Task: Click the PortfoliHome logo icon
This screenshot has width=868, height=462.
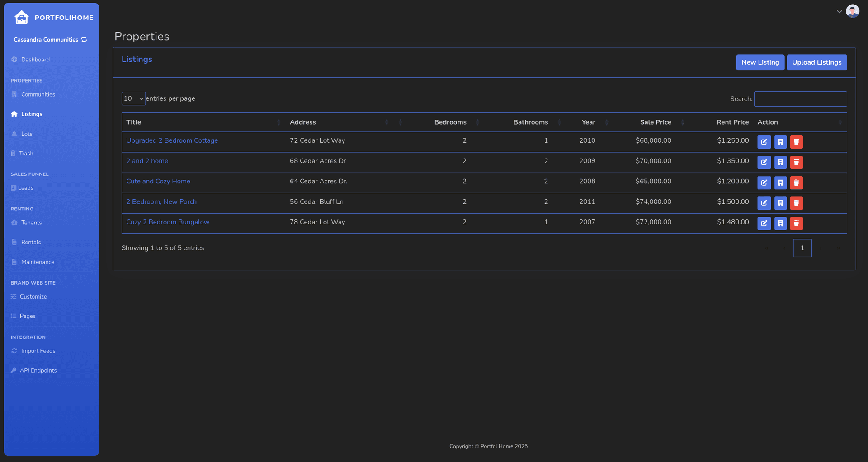Action: pyautogui.click(x=21, y=18)
